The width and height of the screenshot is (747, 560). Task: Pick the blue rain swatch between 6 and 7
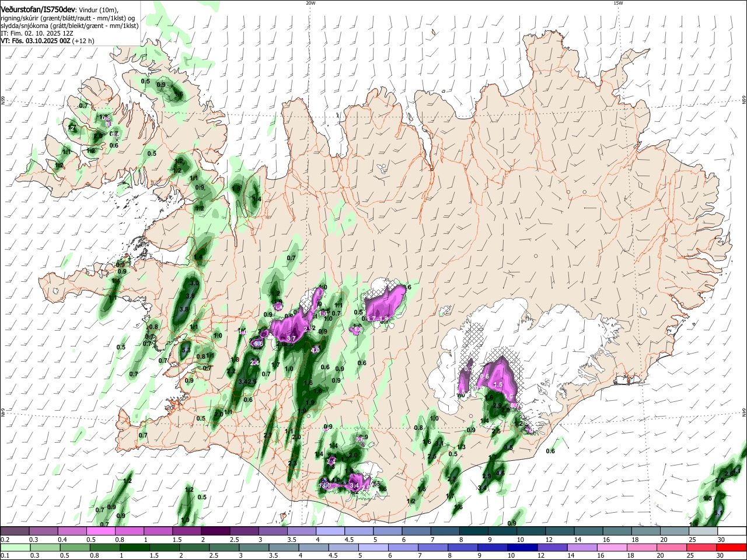click(402, 547)
